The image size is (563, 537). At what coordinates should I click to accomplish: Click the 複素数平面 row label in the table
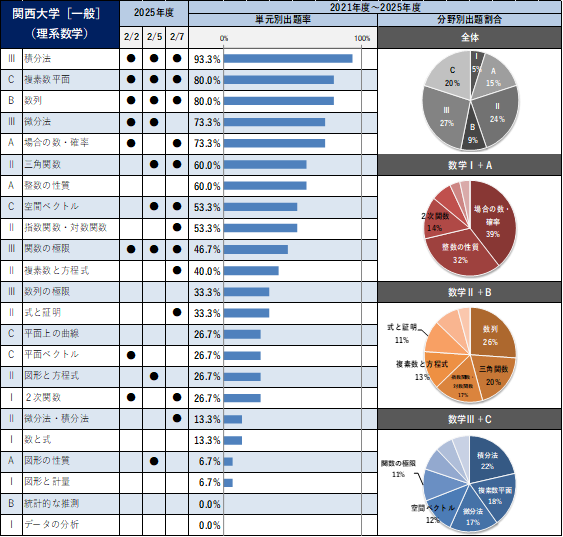pyautogui.click(x=47, y=80)
